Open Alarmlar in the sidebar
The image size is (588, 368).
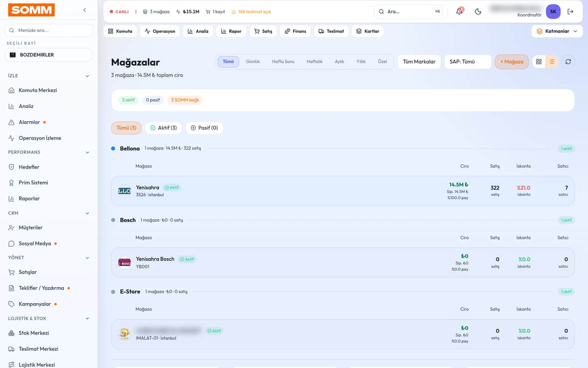pyautogui.click(x=29, y=122)
